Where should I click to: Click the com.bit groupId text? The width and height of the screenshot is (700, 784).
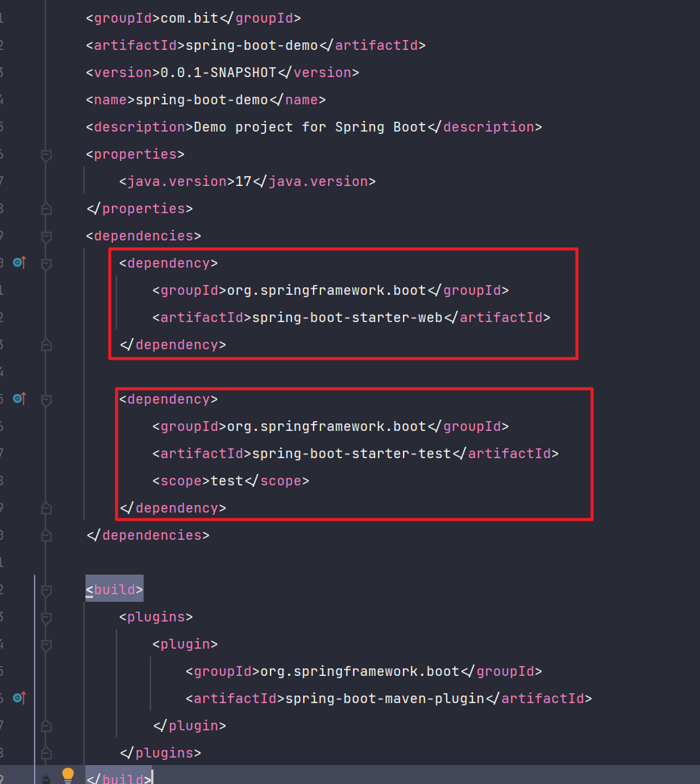190,18
